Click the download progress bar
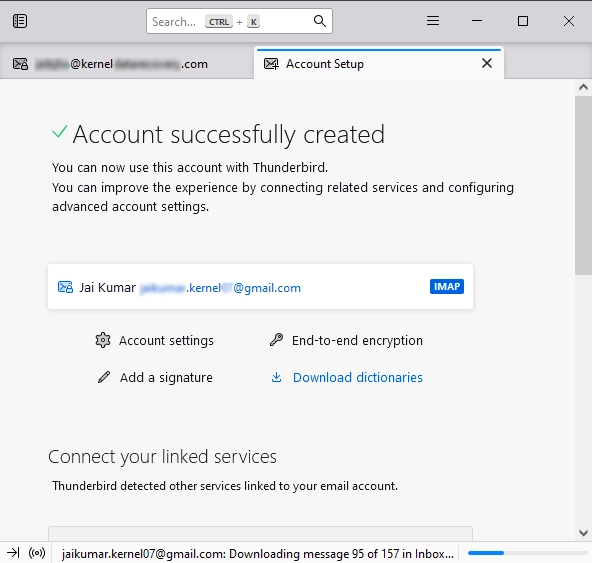Image resolution: width=592 pixels, height=563 pixels. click(528, 553)
